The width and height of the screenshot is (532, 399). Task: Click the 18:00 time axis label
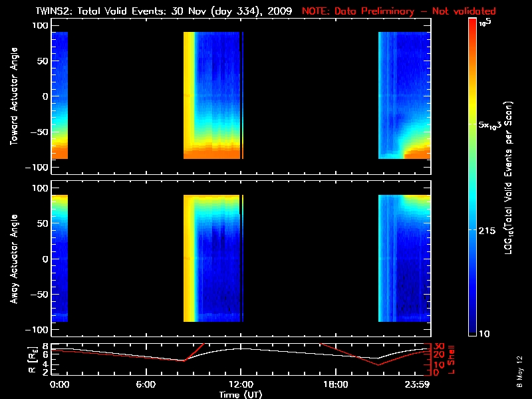(334, 384)
